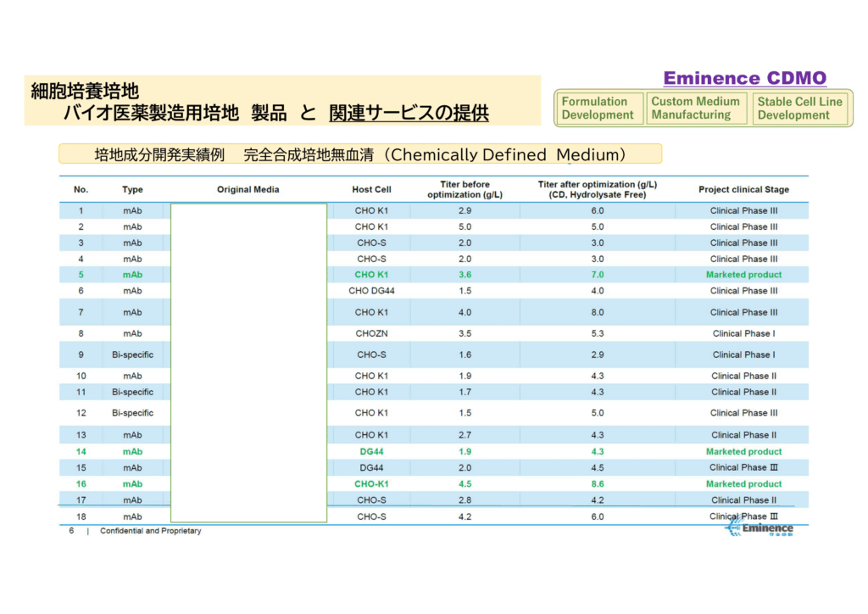868x614 pixels.
Task: Select the "DG44" host cell in row 15
Action: tap(371, 468)
